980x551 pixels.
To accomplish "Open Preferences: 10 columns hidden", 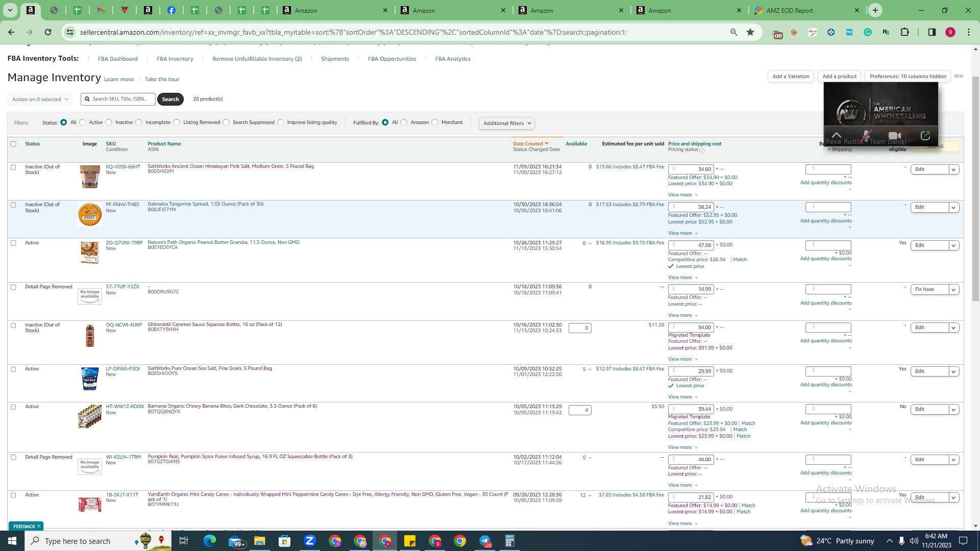I will 908,76.
